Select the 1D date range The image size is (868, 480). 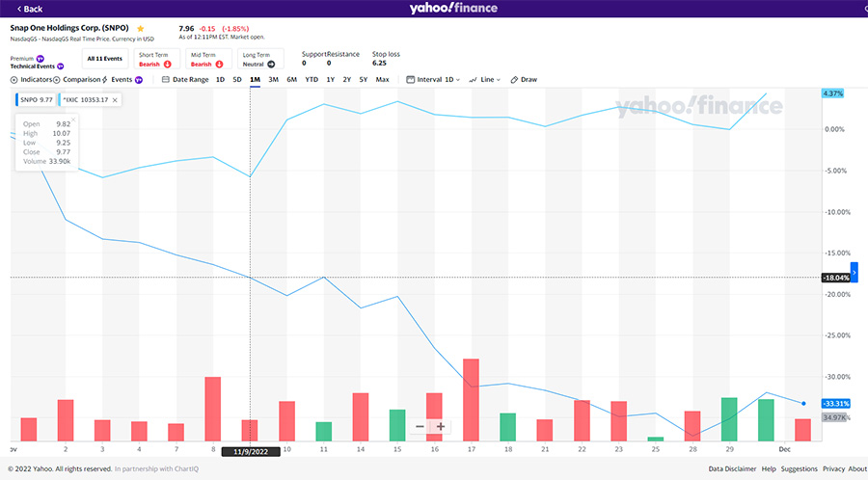[220, 80]
